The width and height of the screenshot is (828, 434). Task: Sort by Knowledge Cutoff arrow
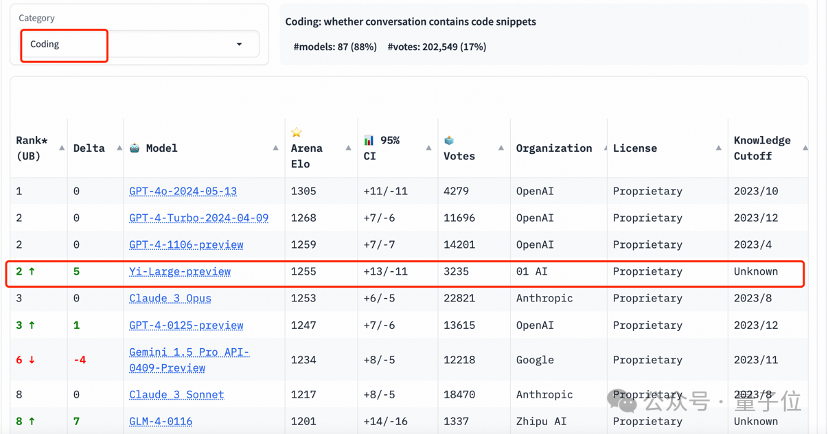pyautogui.click(x=805, y=148)
